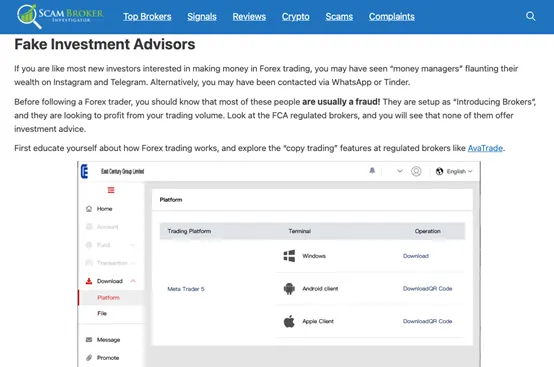
Task: Click the Windows logo icon
Action: [x=289, y=256]
